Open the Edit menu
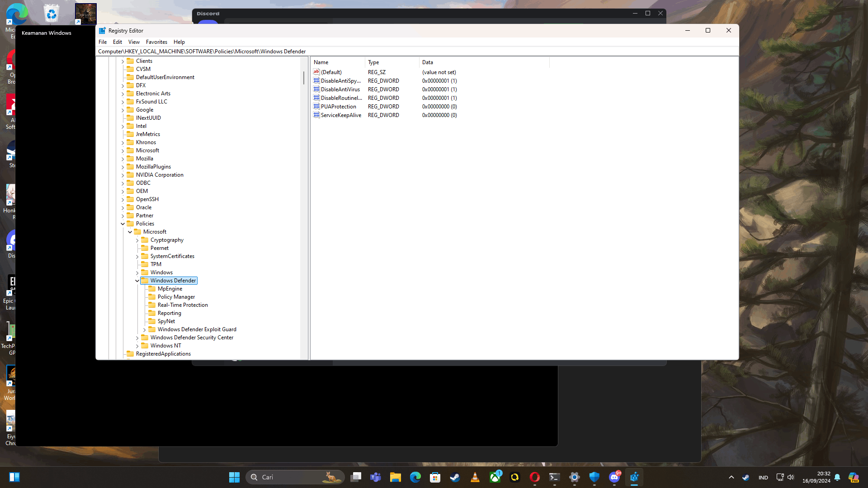The width and height of the screenshot is (868, 488). [117, 42]
